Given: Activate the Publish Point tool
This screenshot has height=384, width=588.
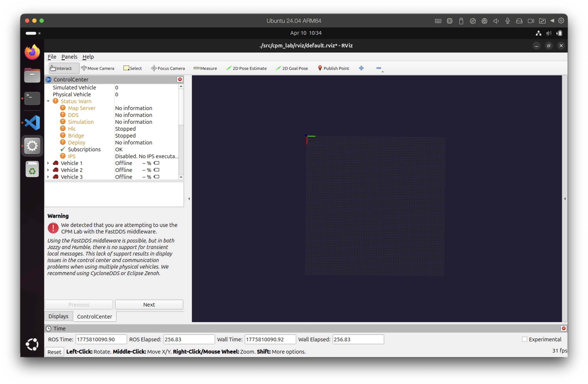Looking at the screenshot, I should coord(333,68).
